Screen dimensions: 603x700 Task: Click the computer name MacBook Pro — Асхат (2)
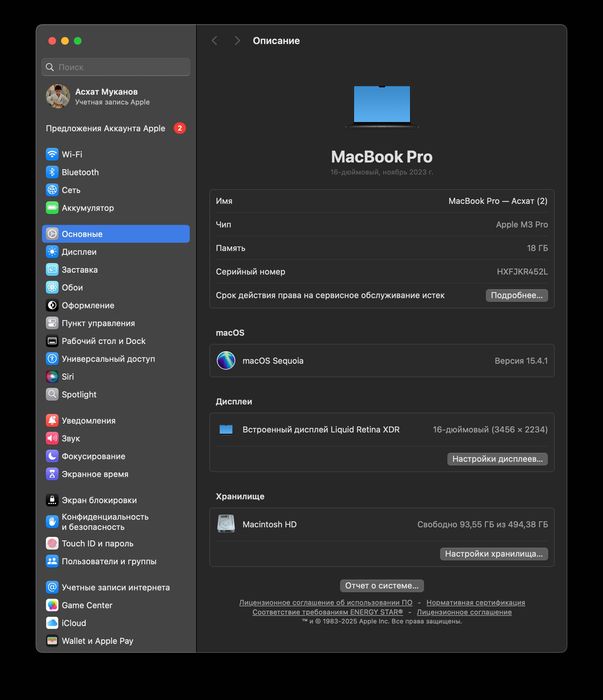point(498,201)
